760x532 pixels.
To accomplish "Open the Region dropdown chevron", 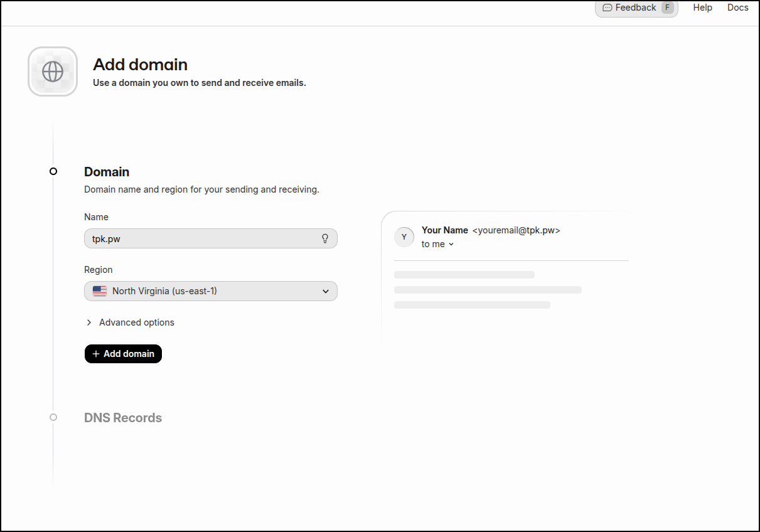I will [x=325, y=291].
